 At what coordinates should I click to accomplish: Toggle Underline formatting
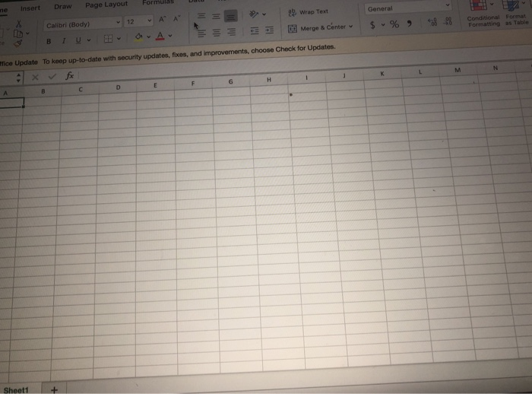pyautogui.click(x=78, y=40)
